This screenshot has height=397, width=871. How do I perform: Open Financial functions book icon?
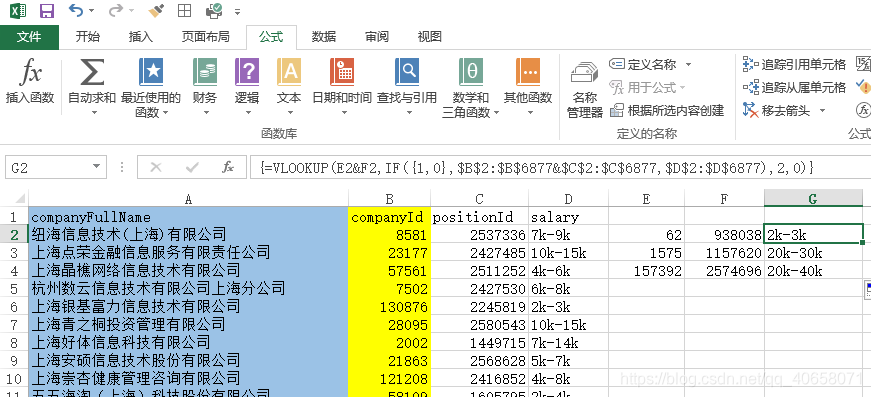click(205, 72)
